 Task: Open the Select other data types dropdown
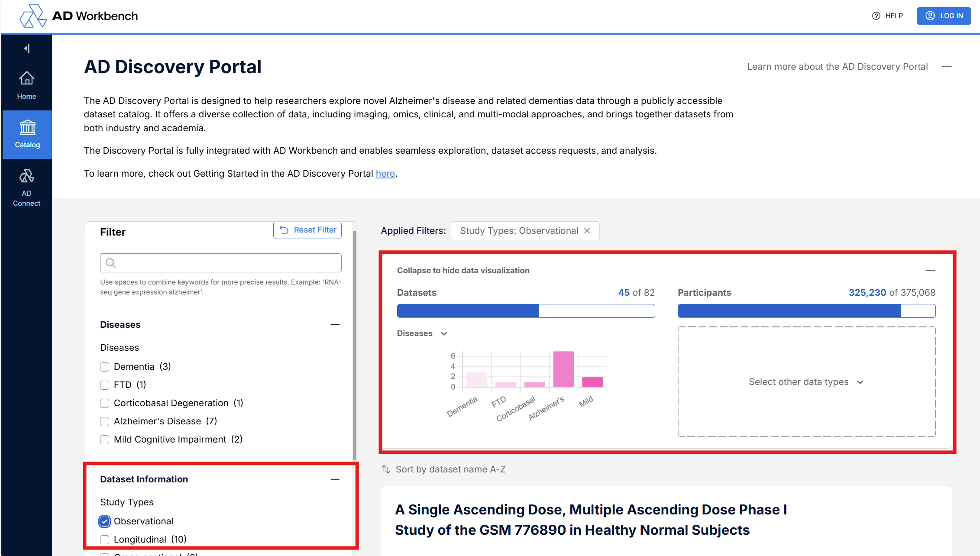point(806,382)
